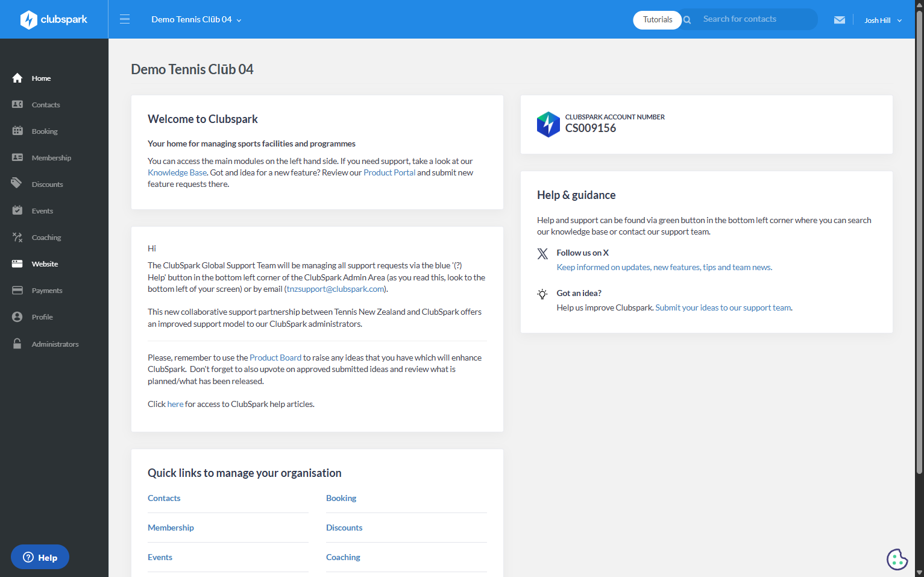The width and height of the screenshot is (924, 577).
Task: Open the hamburger menu icon
Action: 125,19
